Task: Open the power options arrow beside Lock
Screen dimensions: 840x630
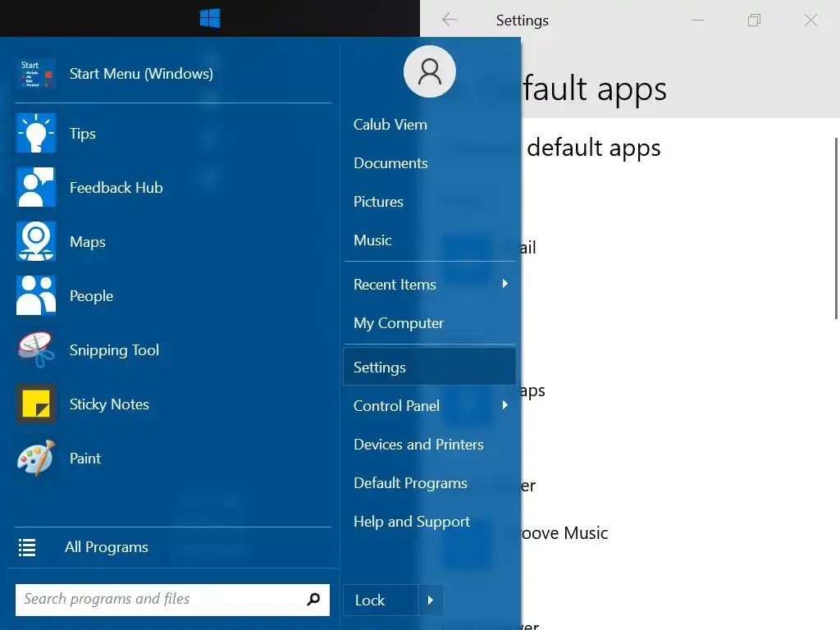Action: pos(430,600)
